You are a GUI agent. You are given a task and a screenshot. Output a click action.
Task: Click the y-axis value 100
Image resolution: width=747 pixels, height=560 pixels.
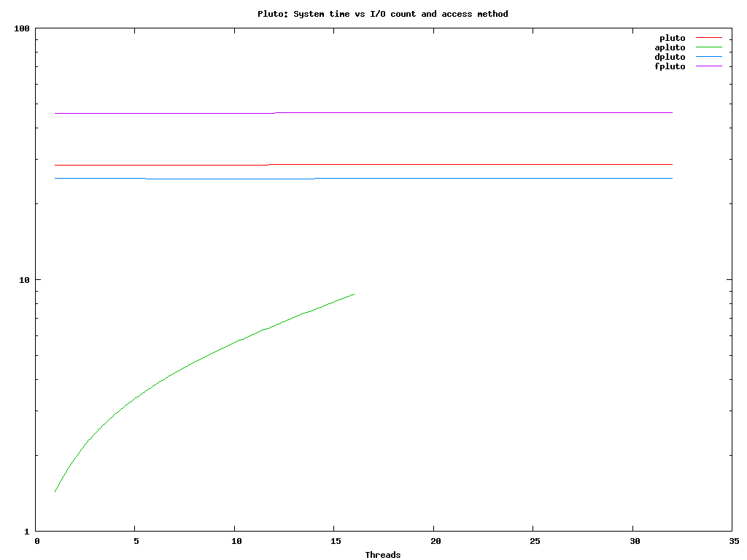coord(22,28)
